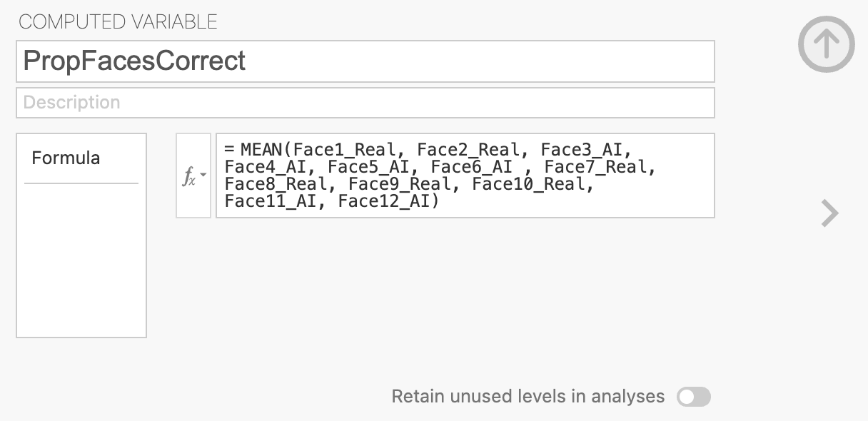This screenshot has width=868, height=421.
Task: Click empty space below Formula in list
Action: click(81, 264)
